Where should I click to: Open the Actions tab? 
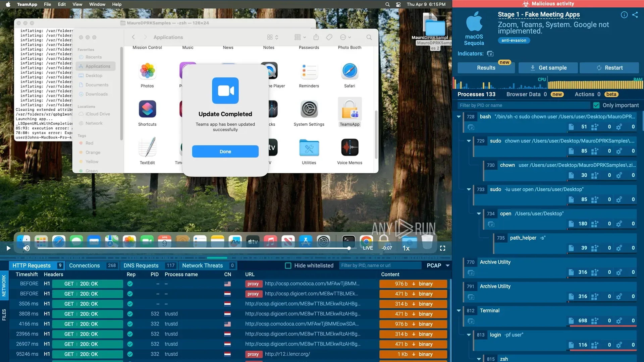tap(596, 95)
